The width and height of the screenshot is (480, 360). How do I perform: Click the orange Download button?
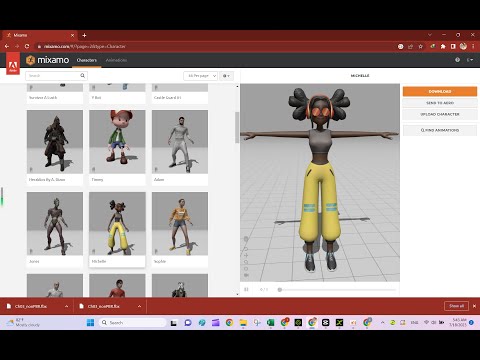440,91
